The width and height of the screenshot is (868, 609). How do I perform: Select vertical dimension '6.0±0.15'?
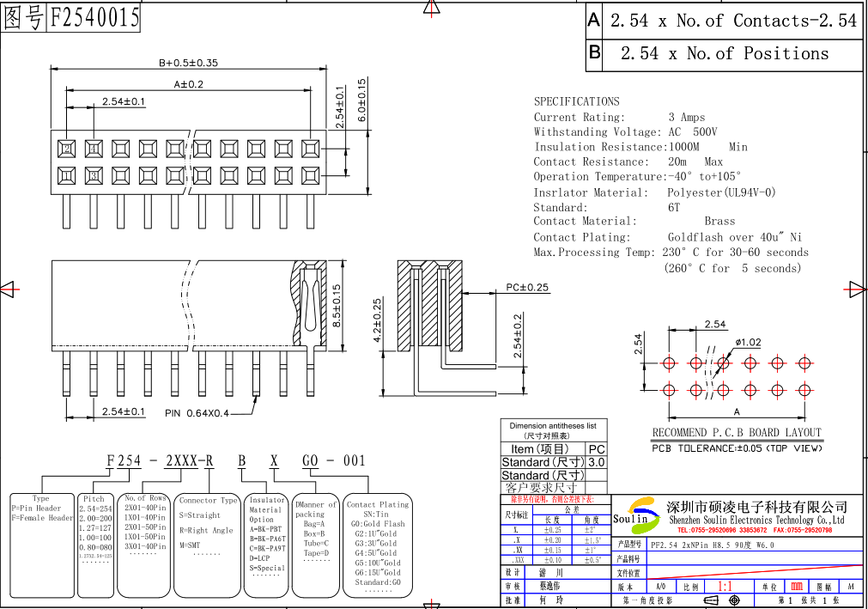[361, 100]
